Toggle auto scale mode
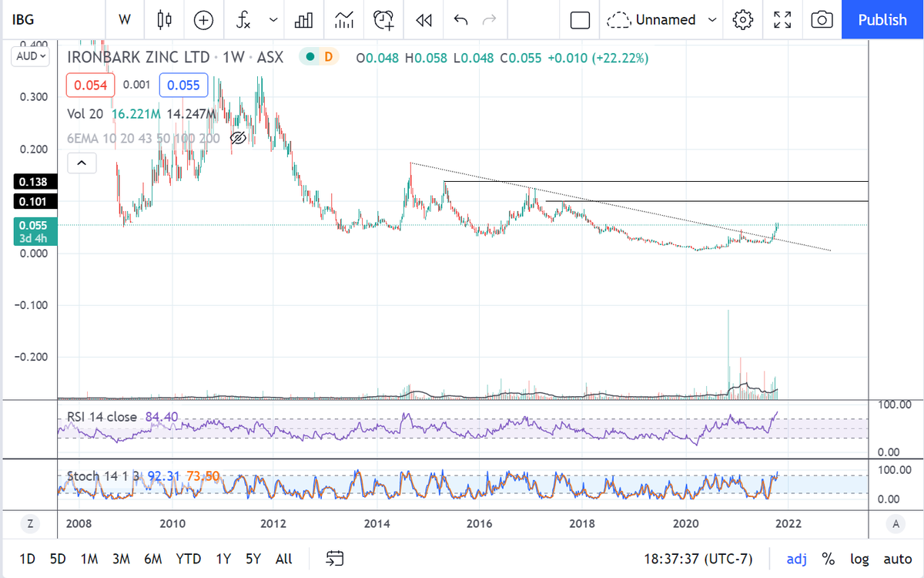The image size is (924, 578). pyautogui.click(x=897, y=559)
